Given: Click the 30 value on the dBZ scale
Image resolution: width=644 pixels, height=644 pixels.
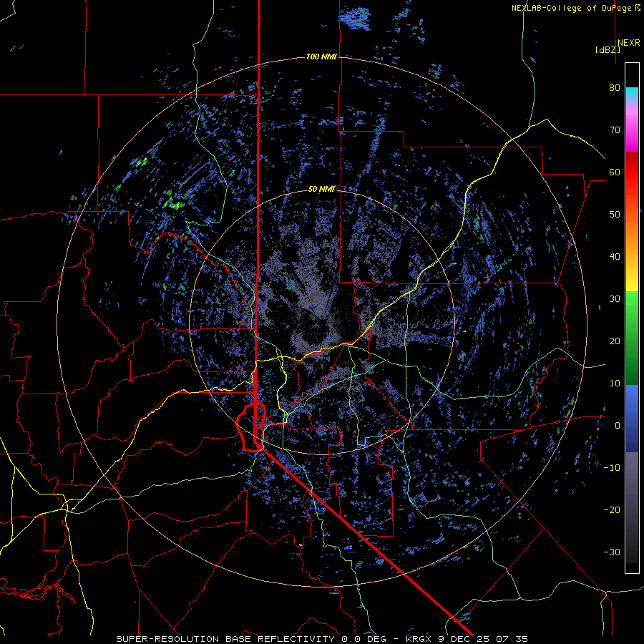Looking at the screenshot, I should (x=615, y=299).
